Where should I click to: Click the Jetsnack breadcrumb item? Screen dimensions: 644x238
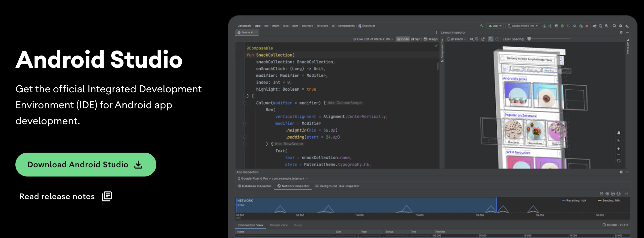coord(244,26)
